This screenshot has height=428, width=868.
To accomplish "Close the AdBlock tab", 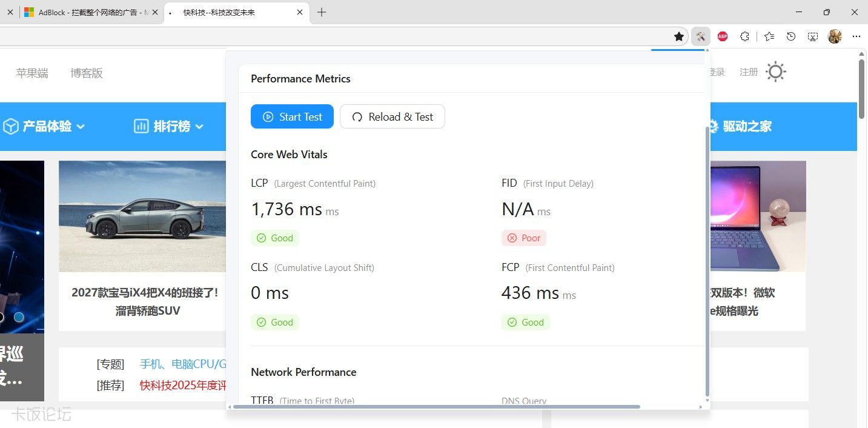I will 154,12.
